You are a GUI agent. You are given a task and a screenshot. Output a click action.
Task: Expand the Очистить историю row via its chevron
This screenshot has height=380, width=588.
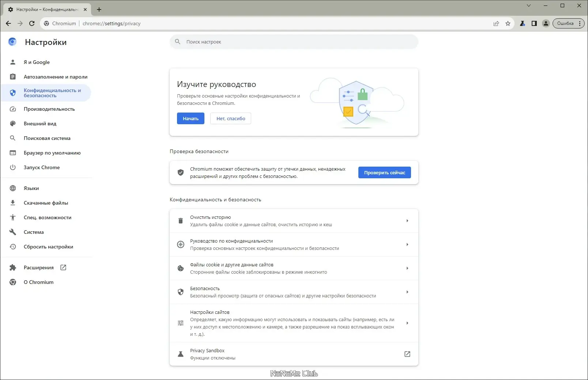tap(407, 221)
